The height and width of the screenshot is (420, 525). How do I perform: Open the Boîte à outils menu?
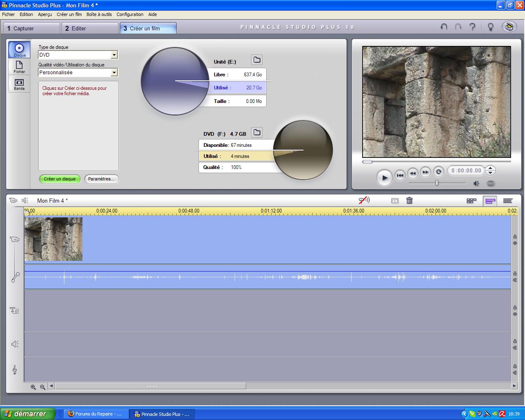(x=99, y=14)
